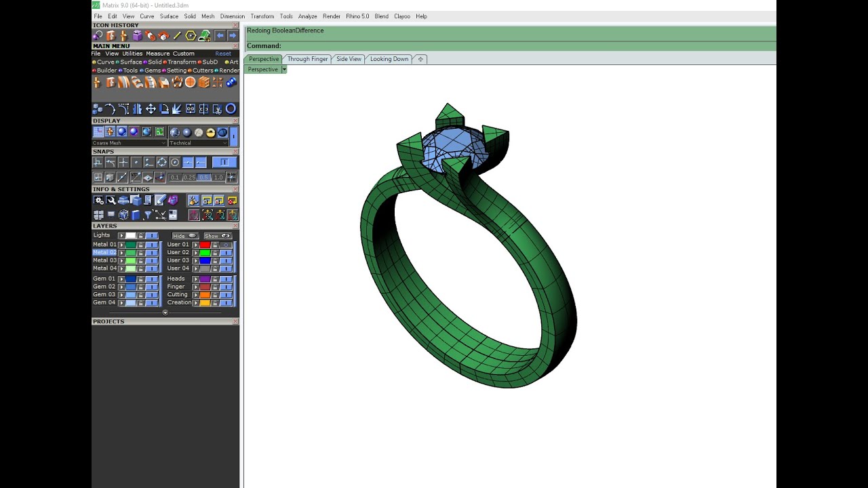Click the yellow hexagon icon in Icon History
This screenshot has height=488, width=868.
[191, 35]
